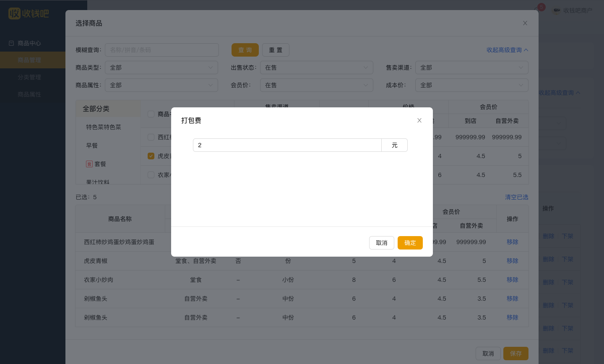The image size is (604, 364).
Task: Open the 成本价 dropdown
Action: tap(472, 85)
